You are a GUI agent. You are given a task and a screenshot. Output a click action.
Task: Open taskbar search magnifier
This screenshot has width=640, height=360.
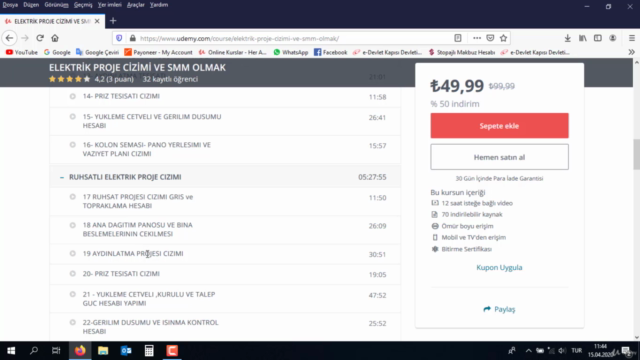(34, 351)
